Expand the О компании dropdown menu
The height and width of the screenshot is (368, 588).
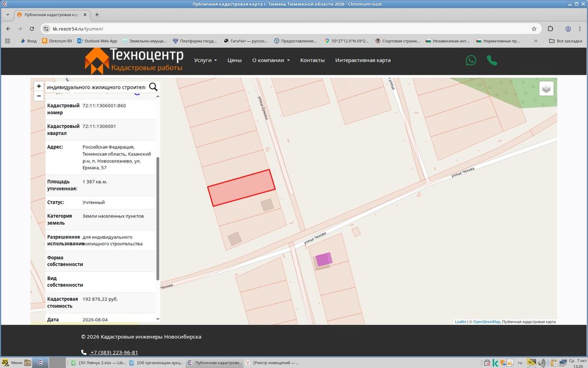coord(271,60)
